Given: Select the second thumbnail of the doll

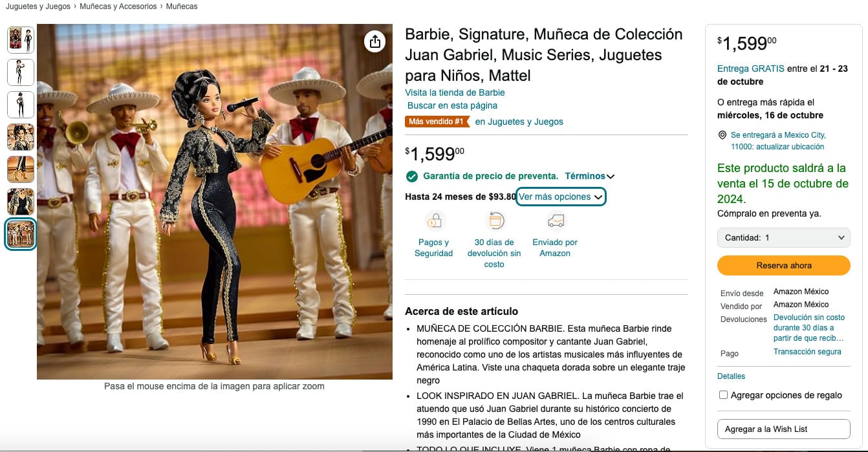Looking at the screenshot, I should [x=21, y=72].
